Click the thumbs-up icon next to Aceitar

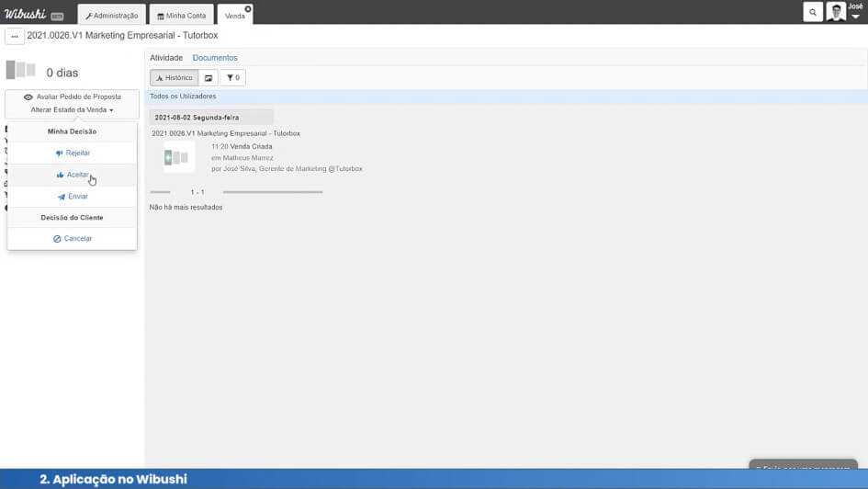[x=60, y=175]
